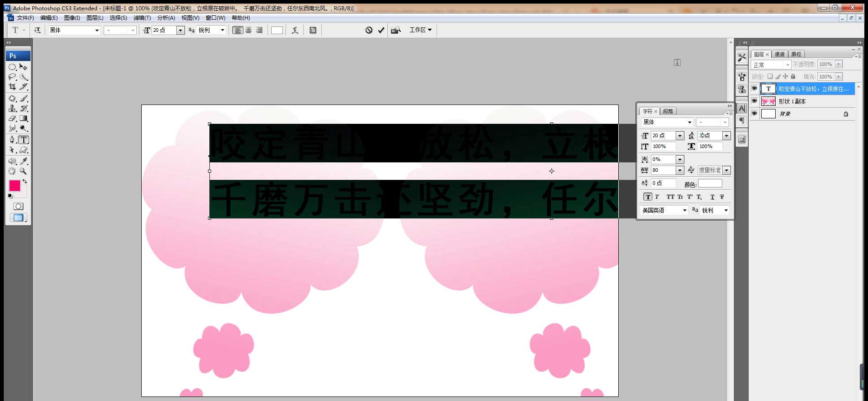Switch to the 通道 tab
This screenshot has height=401, width=868.
tap(780, 54)
